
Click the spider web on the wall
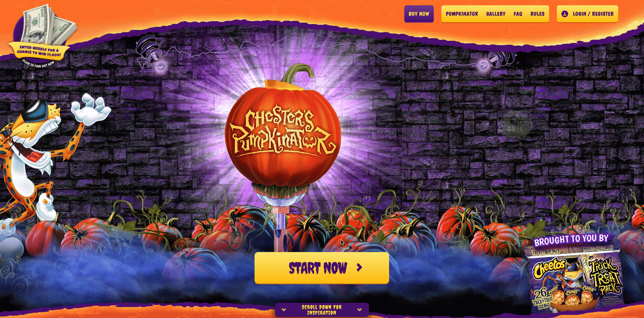coord(515,123)
